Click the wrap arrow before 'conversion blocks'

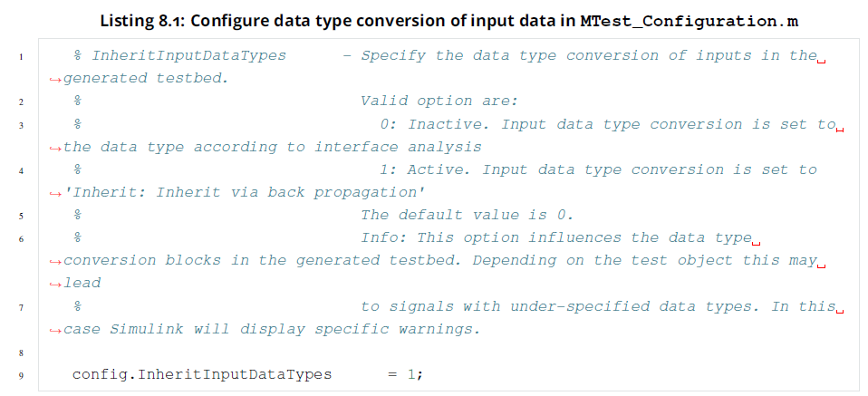(x=56, y=260)
